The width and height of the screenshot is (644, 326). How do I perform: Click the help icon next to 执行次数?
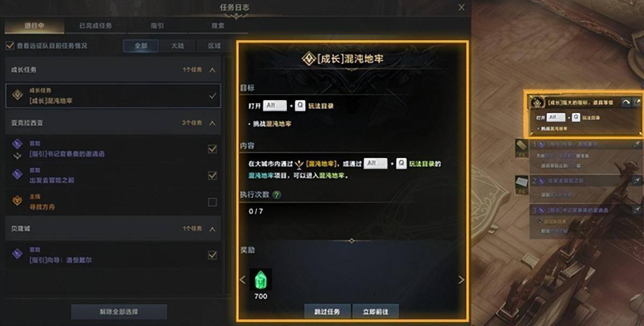276,196
